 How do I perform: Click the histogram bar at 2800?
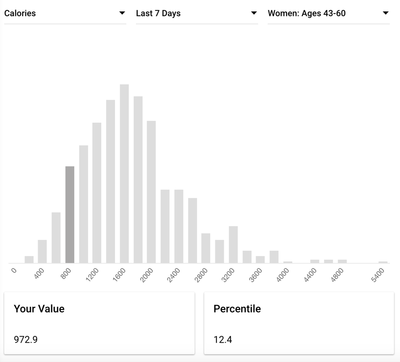[x=206, y=248]
